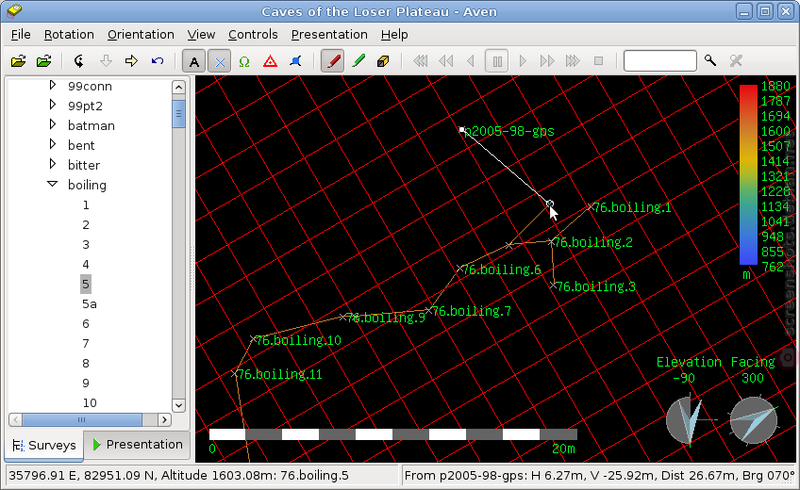Image resolution: width=800 pixels, height=490 pixels.
Task: Collapse the boiling survey node
Action: [x=52, y=184]
